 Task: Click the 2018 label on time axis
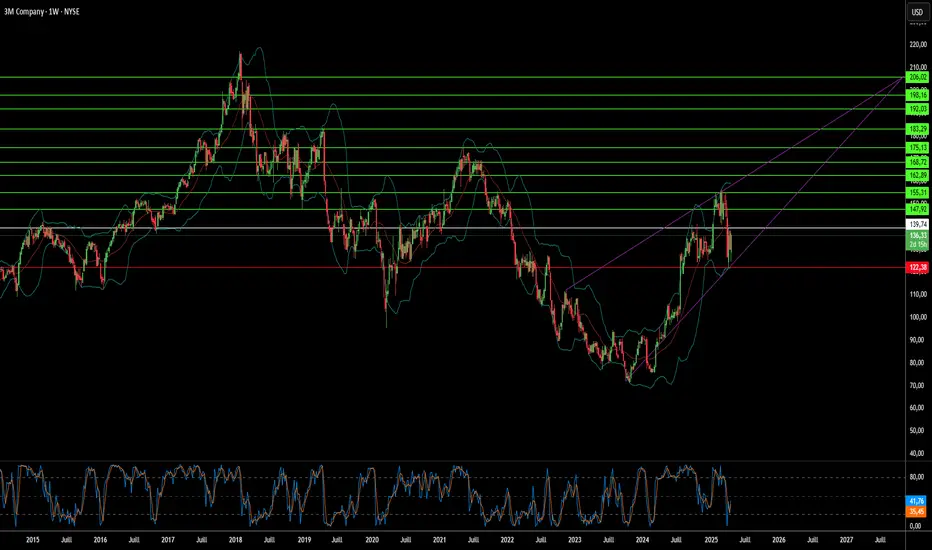[235, 540]
